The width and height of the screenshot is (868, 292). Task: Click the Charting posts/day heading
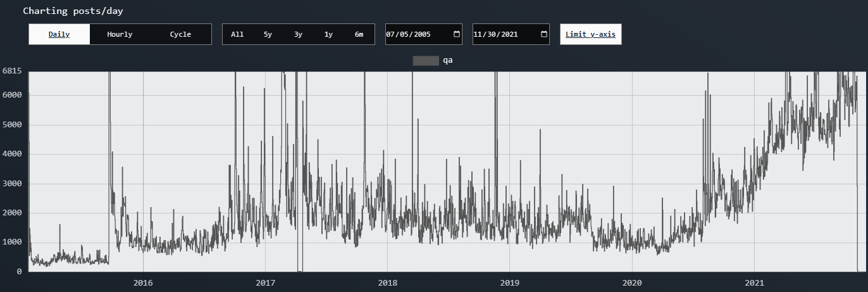click(73, 11)
